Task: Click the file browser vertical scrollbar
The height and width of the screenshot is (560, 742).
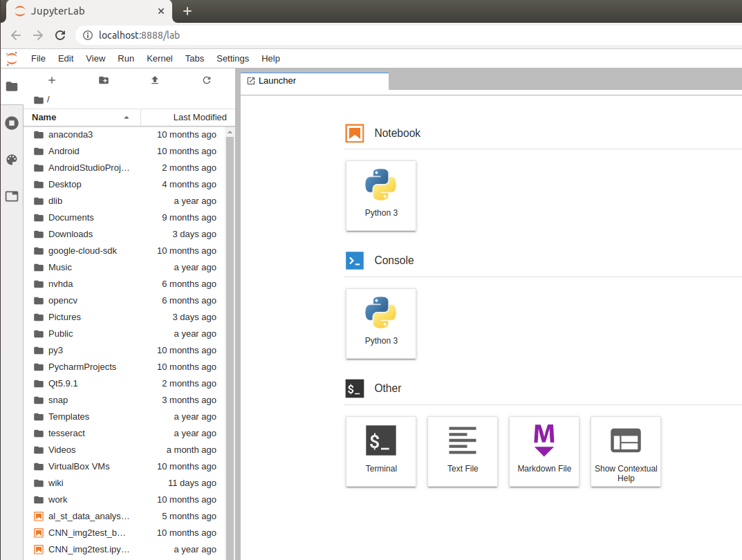Action: click(230, 348)
